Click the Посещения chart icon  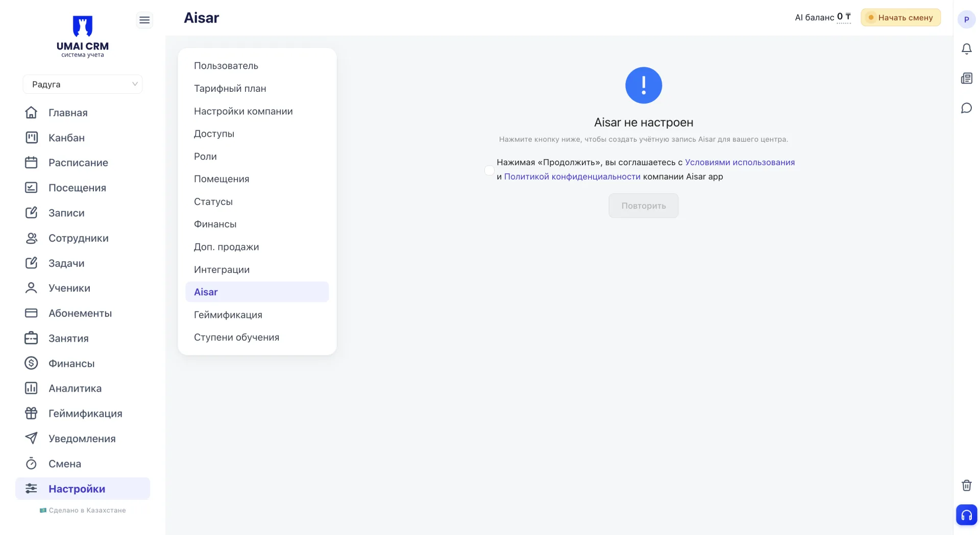coord(31,187)
